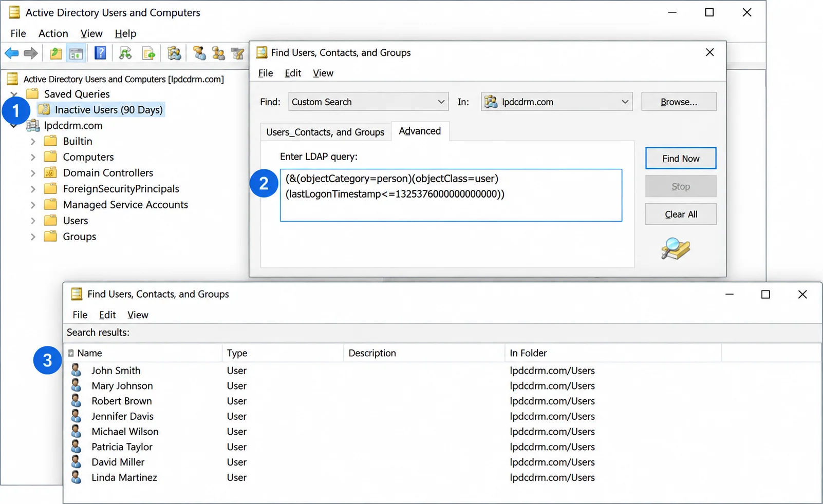Open the In dropdown showing lpdcdrm.com

[557, 102]
